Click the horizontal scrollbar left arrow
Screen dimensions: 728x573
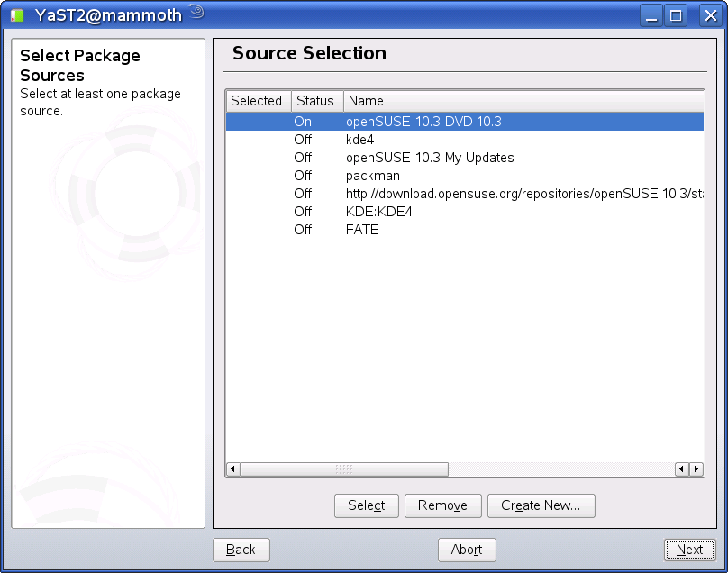pos(233,469)
